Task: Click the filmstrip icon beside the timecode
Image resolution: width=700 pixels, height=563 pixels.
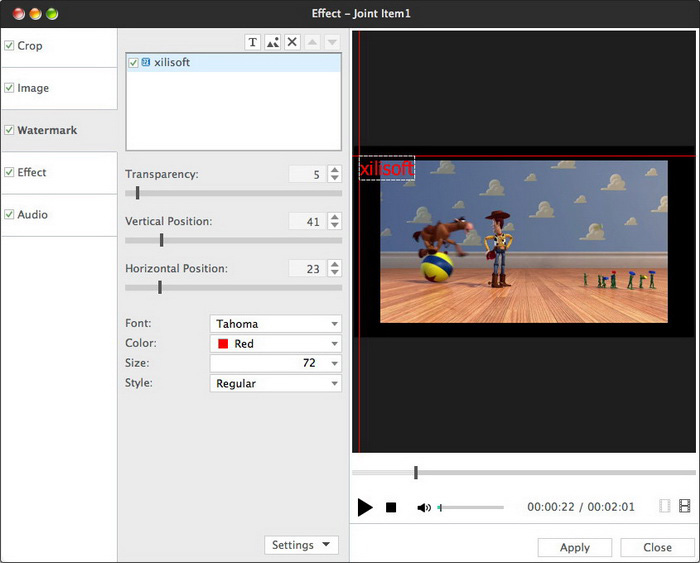Action: pyautogui.click(x=685, y=507)
